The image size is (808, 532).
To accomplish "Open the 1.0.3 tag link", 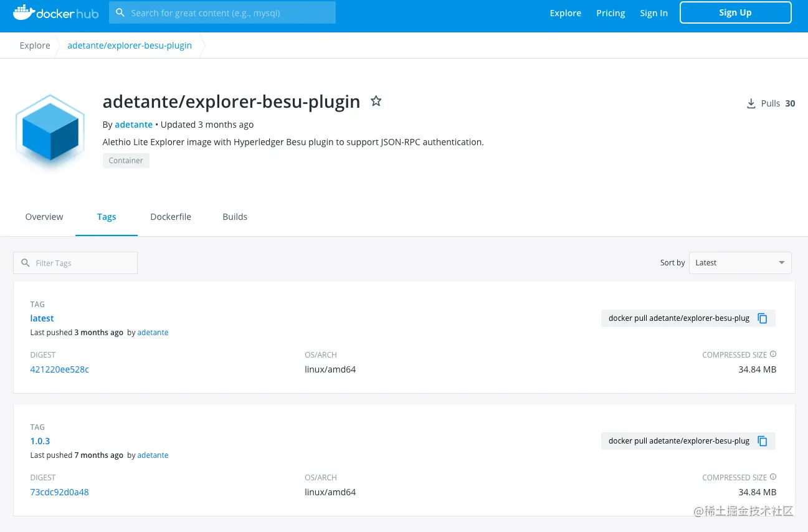I will point(40,441).
